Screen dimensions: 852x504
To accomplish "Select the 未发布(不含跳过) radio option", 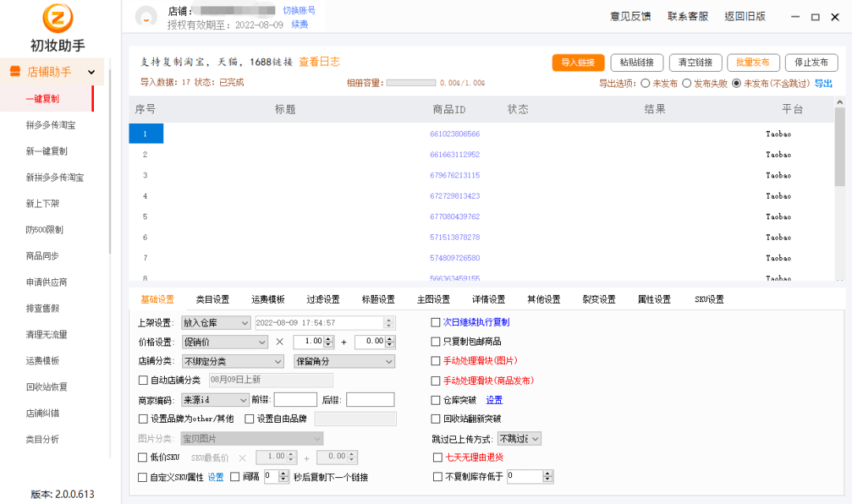I will [736, 83].
